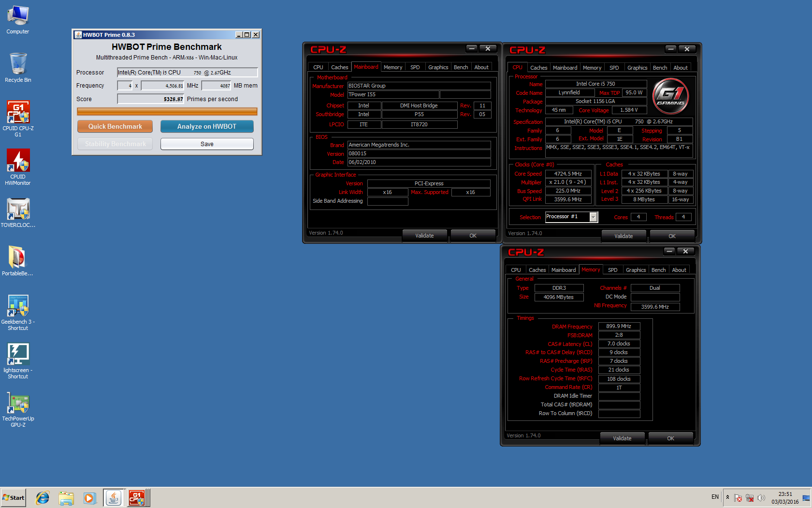
Task: Click OK in the processor CPU-Z window
Action: tap(672, 236)
